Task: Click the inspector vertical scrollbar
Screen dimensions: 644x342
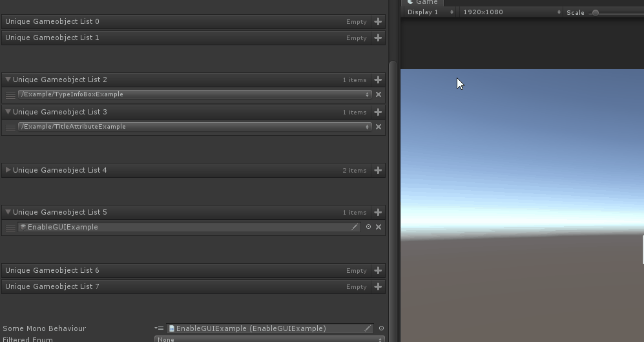Action: pyautogui.click(x=393, y=202)
